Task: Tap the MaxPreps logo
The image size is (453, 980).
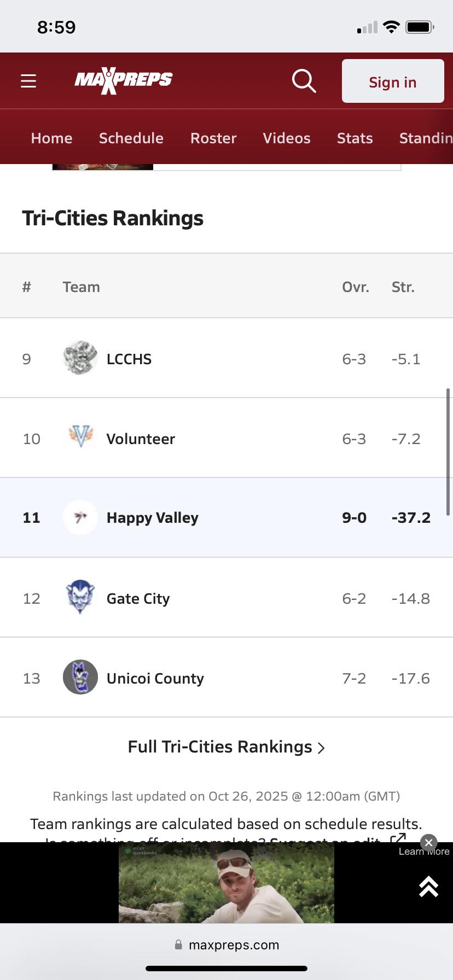Action: [124, 81]
